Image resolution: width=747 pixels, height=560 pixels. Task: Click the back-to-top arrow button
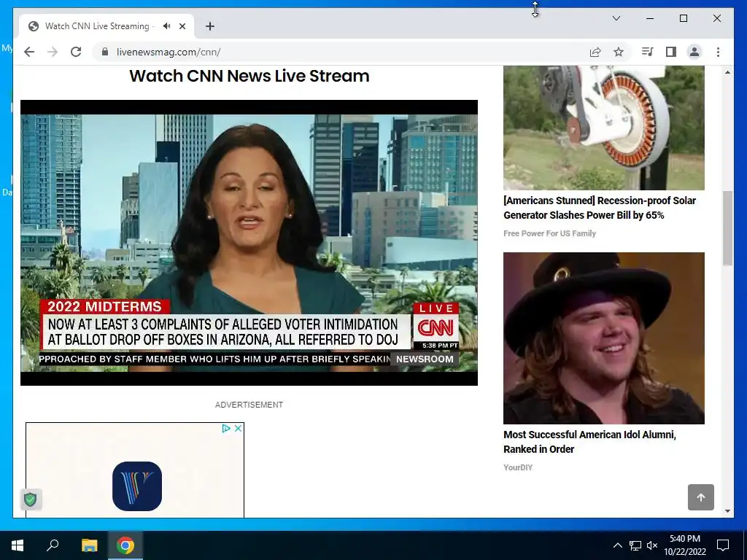click(x=700, y=497)
